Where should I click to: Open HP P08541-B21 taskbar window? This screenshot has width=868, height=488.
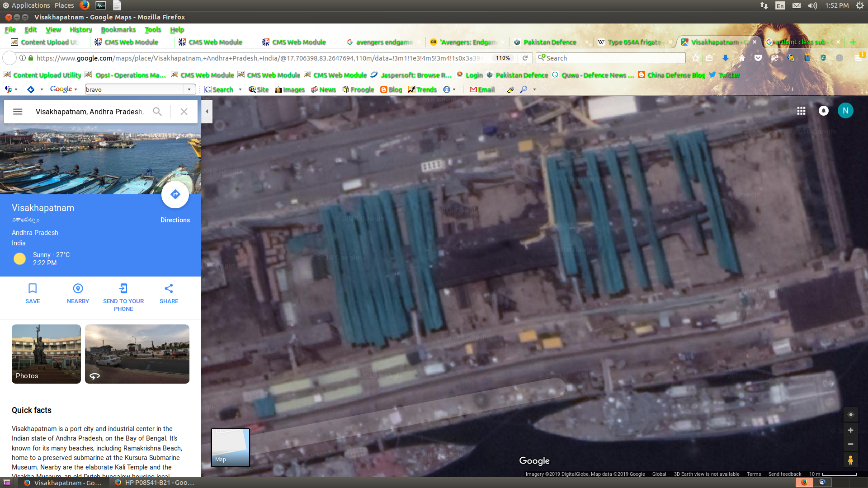pyautogui.click(x=155, y=483)
